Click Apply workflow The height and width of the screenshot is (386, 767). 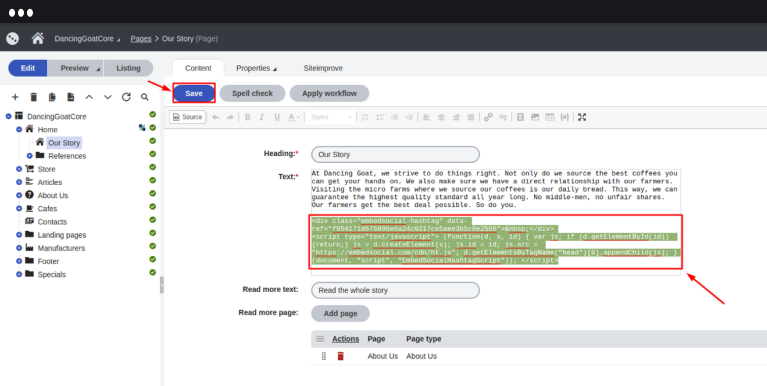pyautogui.click(x=329, y=93)
